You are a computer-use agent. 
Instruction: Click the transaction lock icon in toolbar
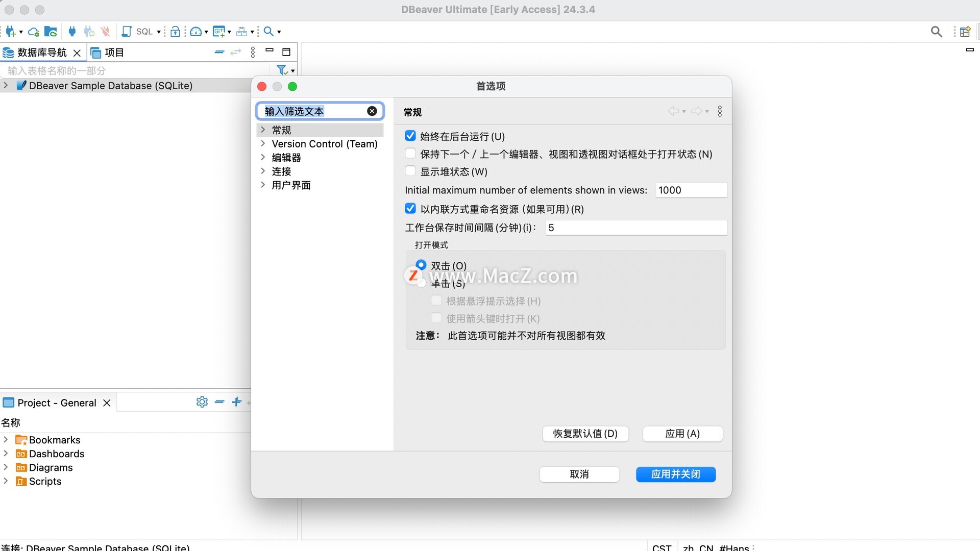[175, 32]
